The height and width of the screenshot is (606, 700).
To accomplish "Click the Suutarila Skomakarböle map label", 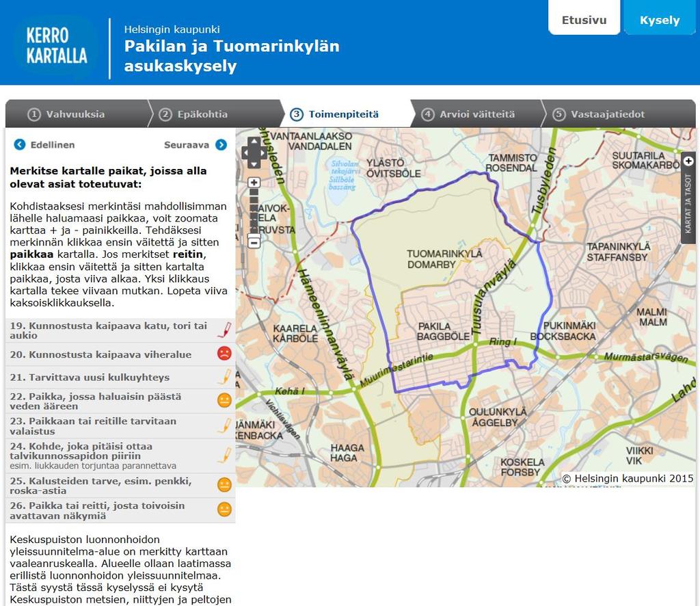I will [645, 160].
